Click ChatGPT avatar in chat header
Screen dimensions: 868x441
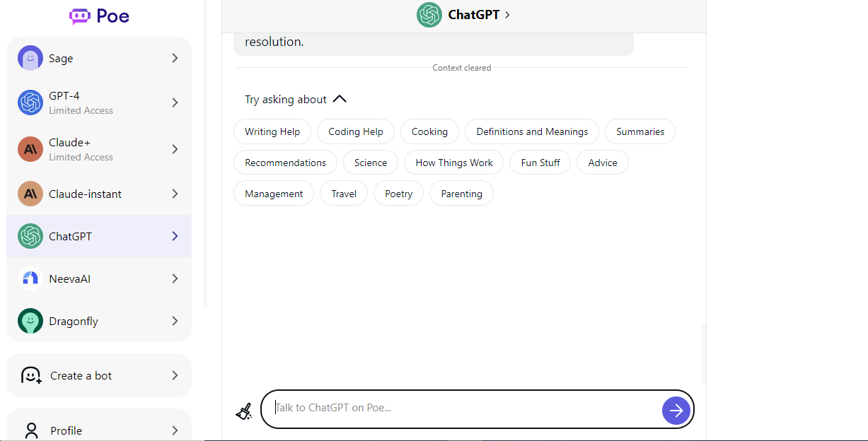pyautogui.click(x=429, y=15)
